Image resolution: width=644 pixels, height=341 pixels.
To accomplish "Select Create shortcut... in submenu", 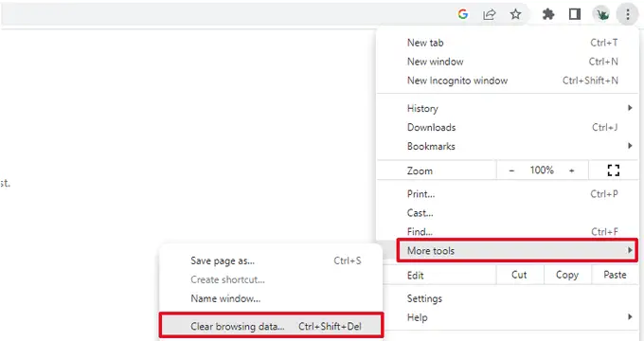I will tap(271, 279).
